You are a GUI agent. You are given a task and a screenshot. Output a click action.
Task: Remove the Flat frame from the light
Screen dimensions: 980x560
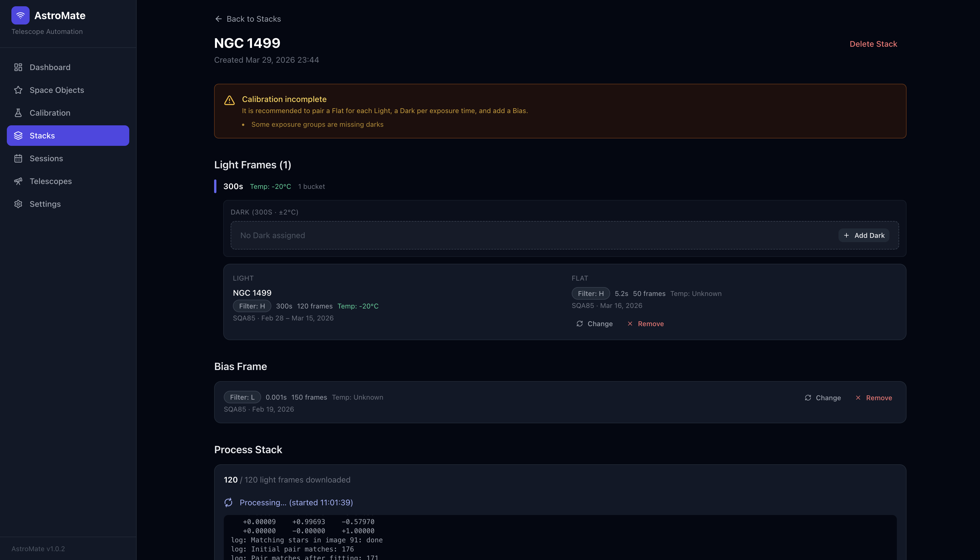(x=645, y=324)
